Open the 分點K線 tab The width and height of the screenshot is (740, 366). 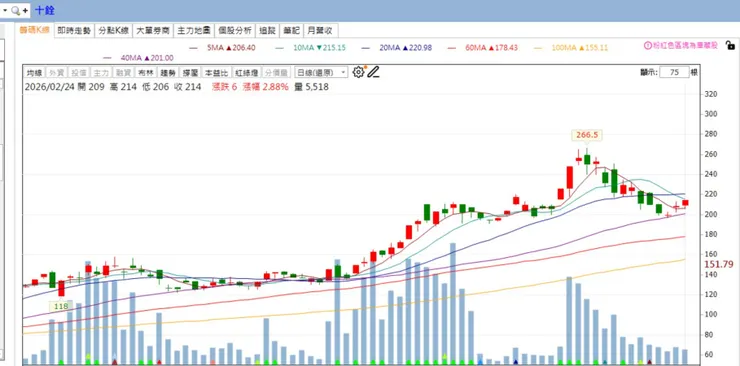(113, 31)
